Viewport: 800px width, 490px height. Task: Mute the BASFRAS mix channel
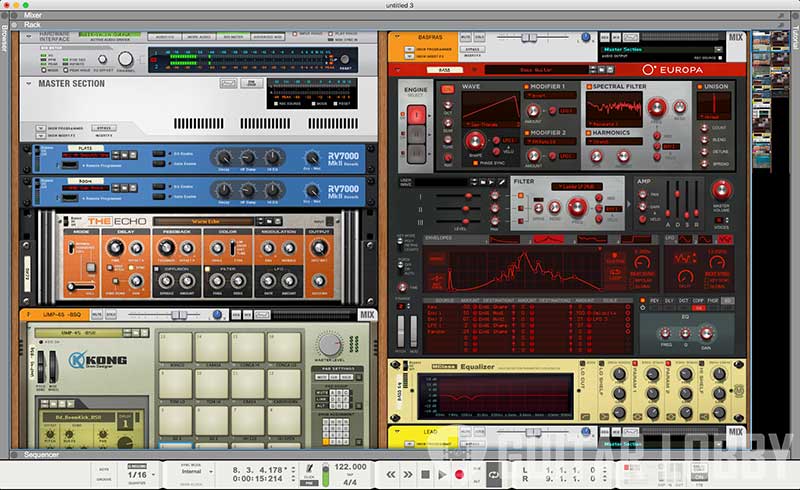click(x=465, y=38)
